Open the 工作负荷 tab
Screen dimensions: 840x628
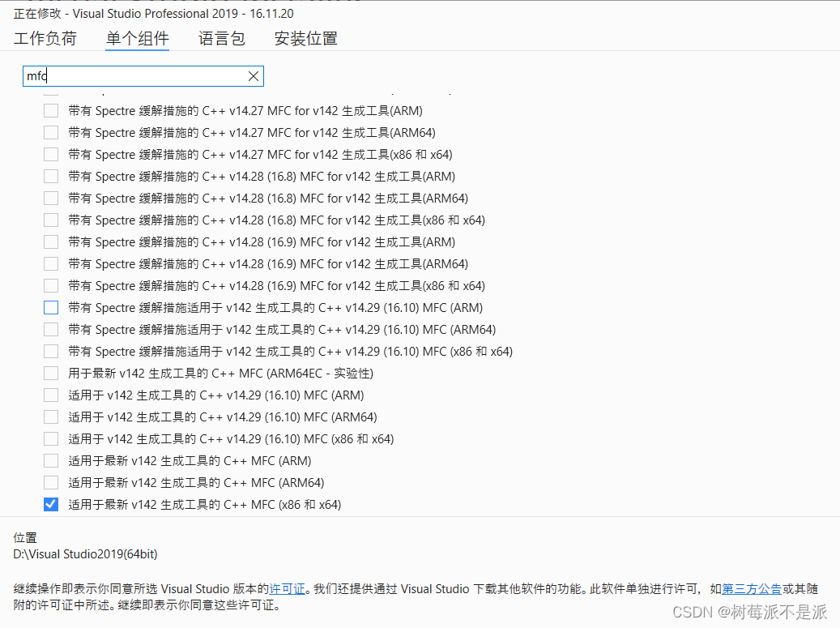click(45, 39)
